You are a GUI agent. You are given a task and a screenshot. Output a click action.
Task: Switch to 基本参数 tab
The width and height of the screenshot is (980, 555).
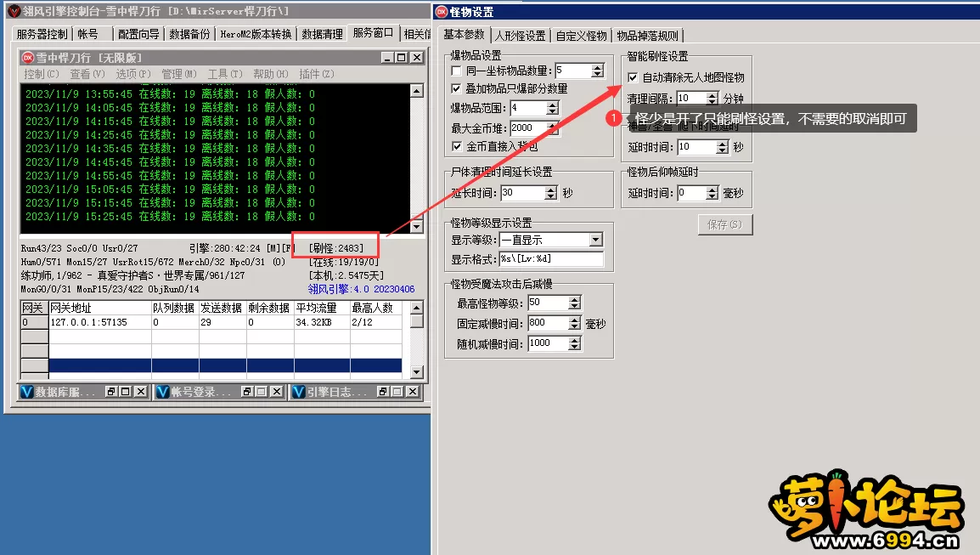coord(464,34)
